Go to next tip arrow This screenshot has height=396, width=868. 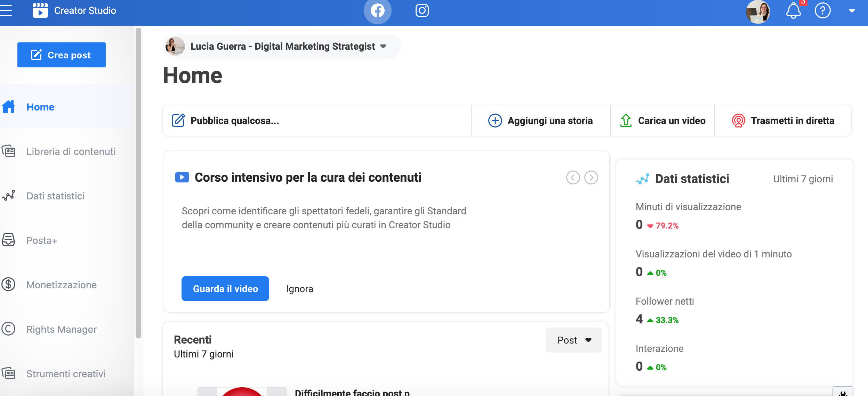tap(591, 178)
